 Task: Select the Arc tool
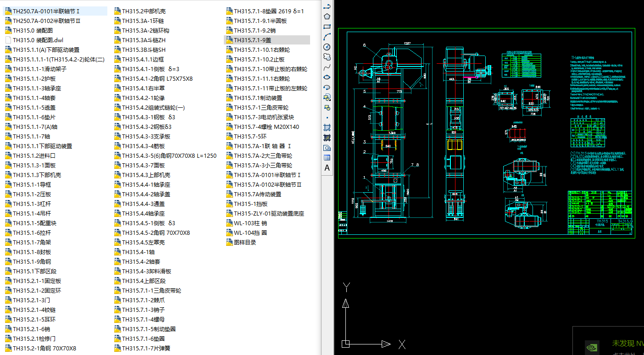coord(327,36)
